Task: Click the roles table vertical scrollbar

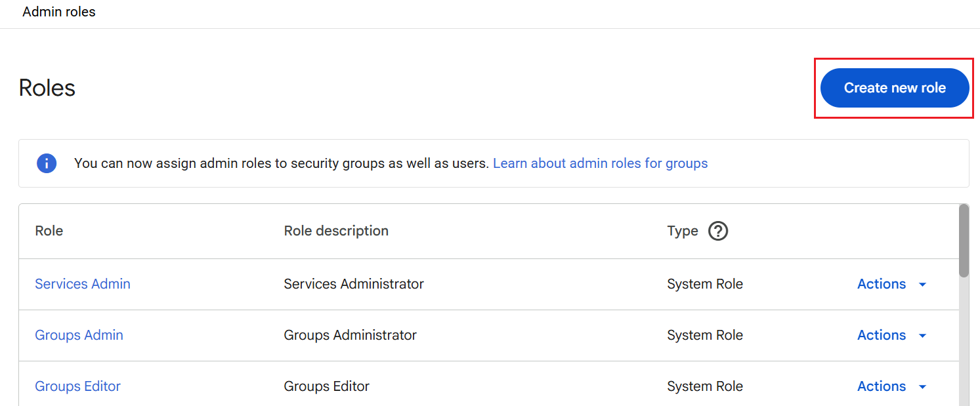Action: [963, 241]
